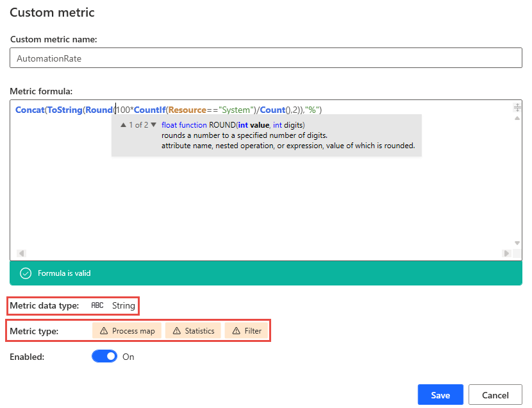The image size is (532, 408).
Task: Click the right scroll arrow under the formula editor
Action: click(506, 253)
